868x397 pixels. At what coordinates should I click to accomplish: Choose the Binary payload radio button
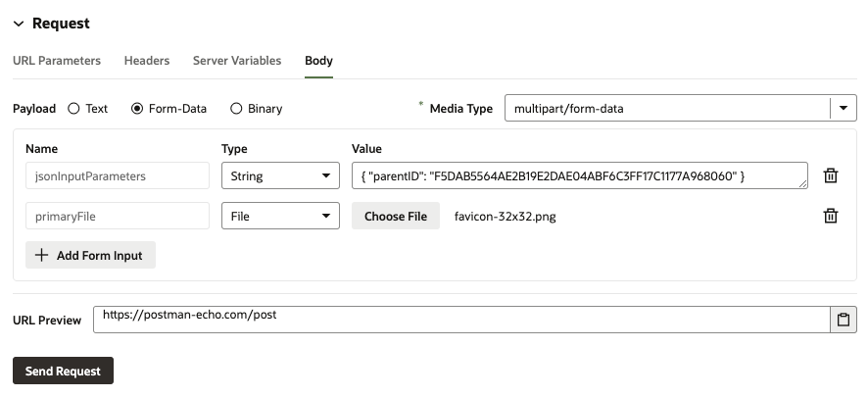236,109
